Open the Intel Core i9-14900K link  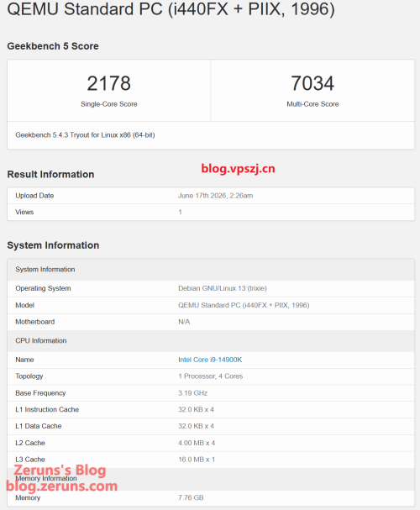(210, 360)
